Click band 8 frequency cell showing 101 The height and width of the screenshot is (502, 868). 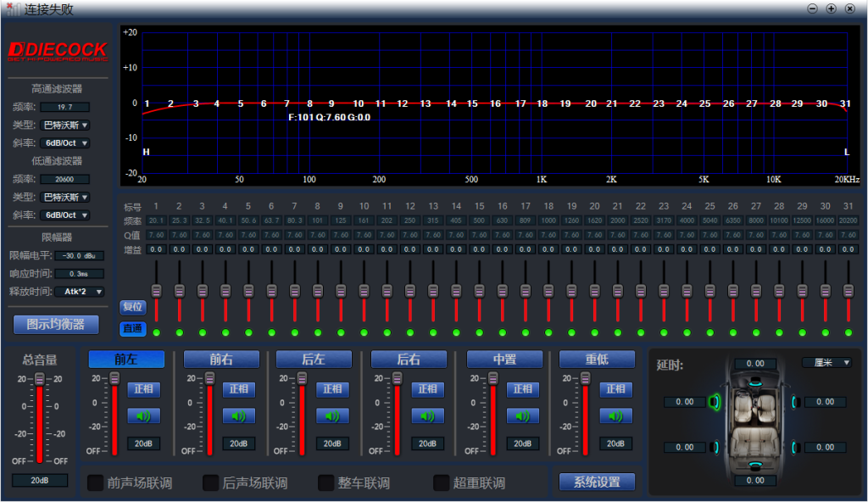(317, 220)
